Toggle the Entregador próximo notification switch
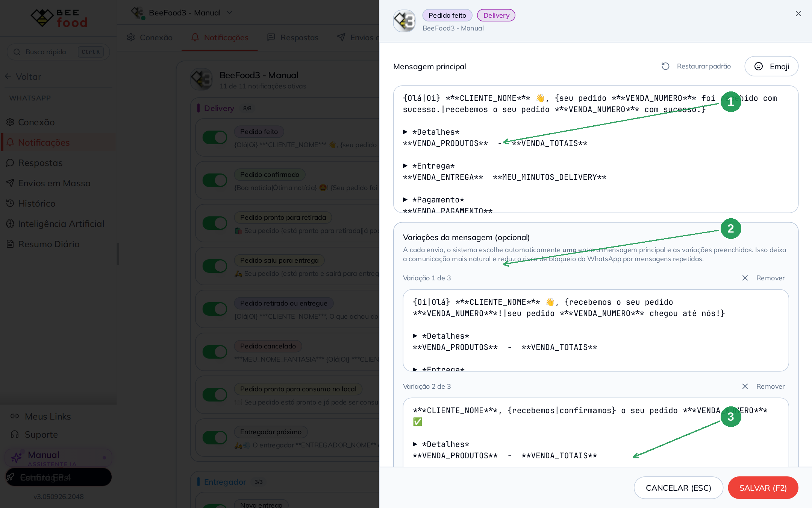The image size is (812, 508). pos(215,438)
